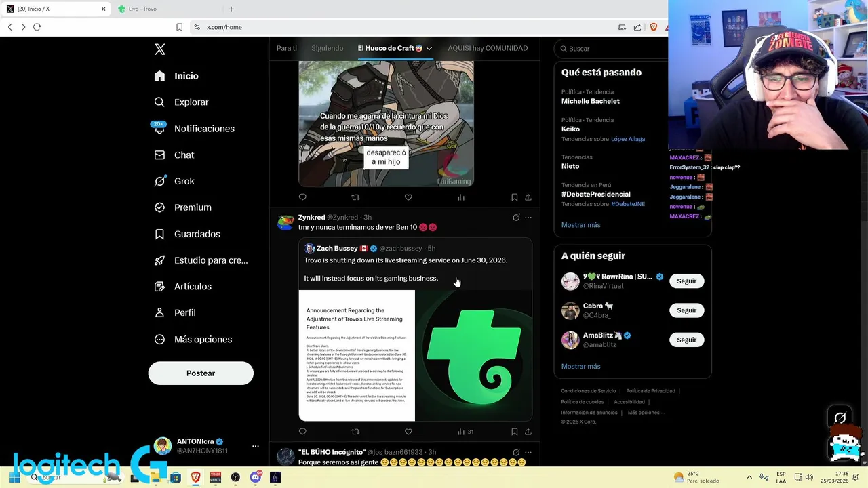Open Política de Privacidad link
868x488 pixels.
(x=650, y=391)
